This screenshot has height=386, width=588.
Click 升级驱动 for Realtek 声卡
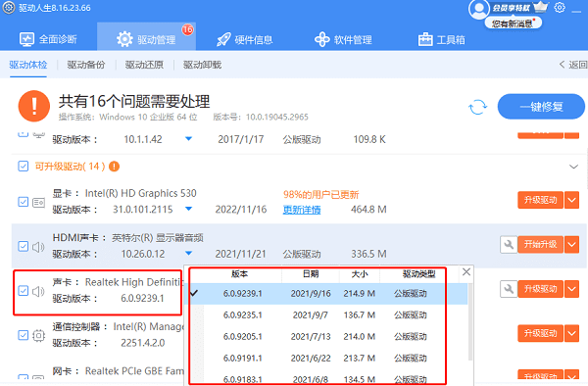540,289
